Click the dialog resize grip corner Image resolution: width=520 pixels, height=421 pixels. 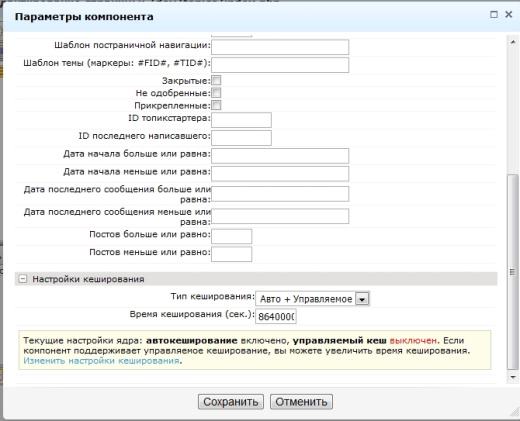tap(514, 412)
